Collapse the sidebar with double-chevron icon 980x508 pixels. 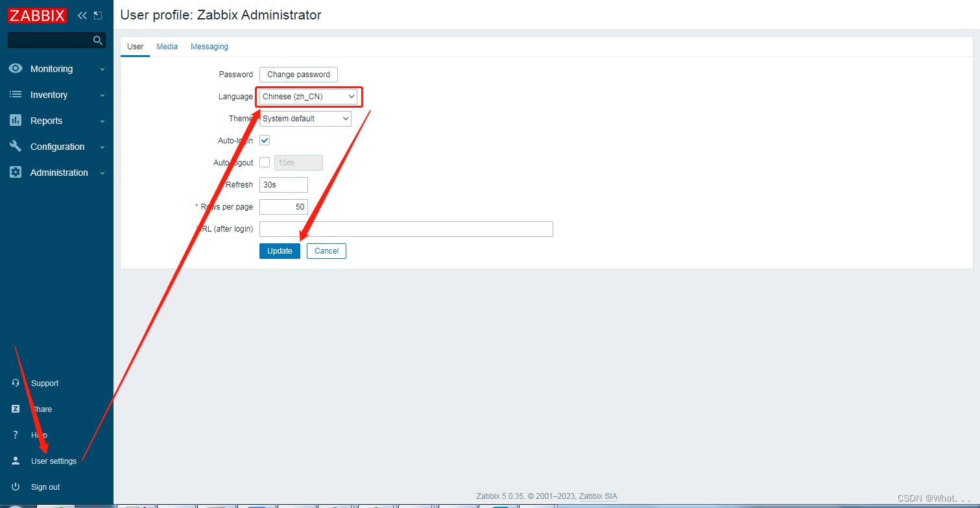82,16
